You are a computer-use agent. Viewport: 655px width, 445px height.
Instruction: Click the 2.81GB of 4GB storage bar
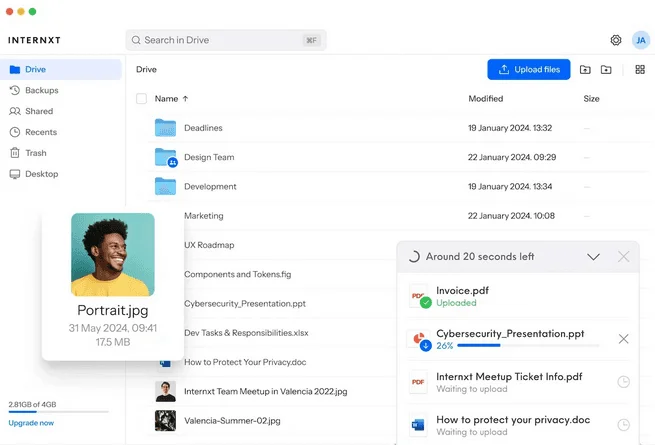58,412
